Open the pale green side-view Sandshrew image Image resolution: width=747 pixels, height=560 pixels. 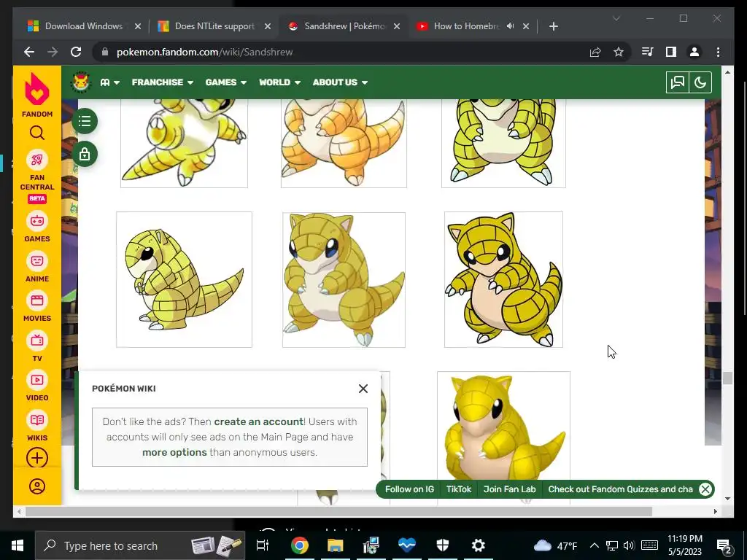pos(185,279)
